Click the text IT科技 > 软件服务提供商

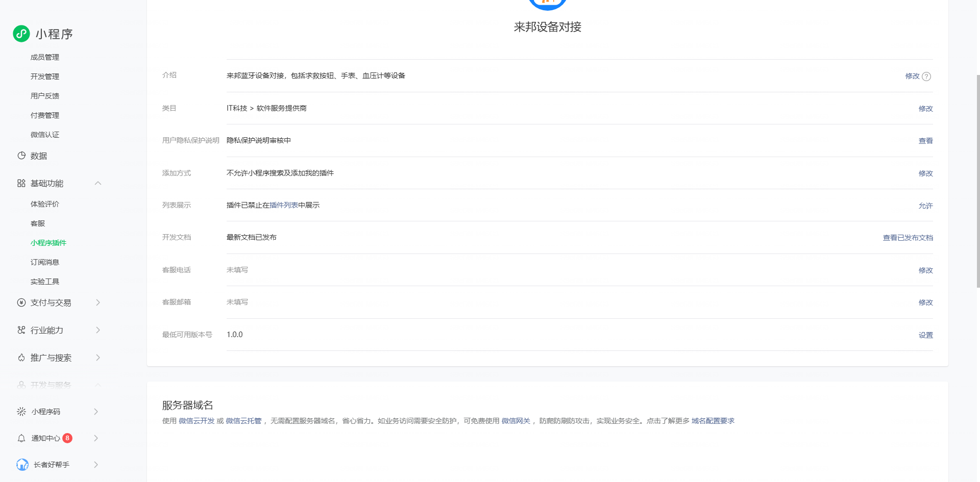click(266, 108)
